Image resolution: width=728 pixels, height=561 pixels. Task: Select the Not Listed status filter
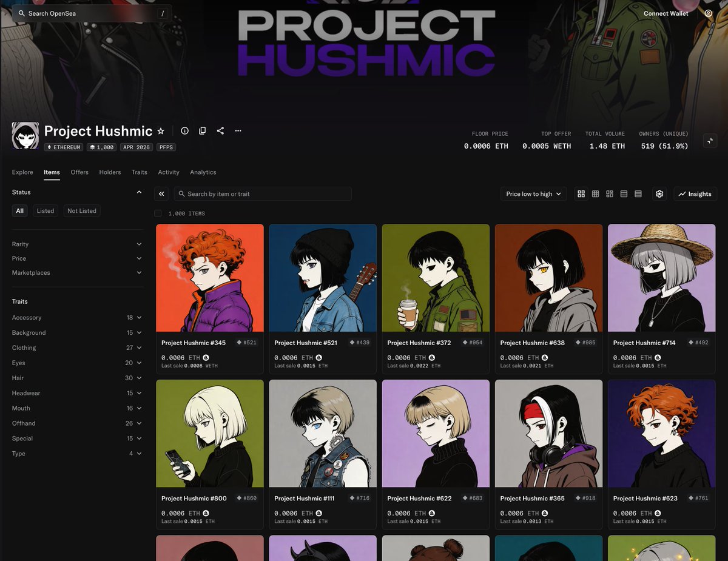click(x=82, y=211)
